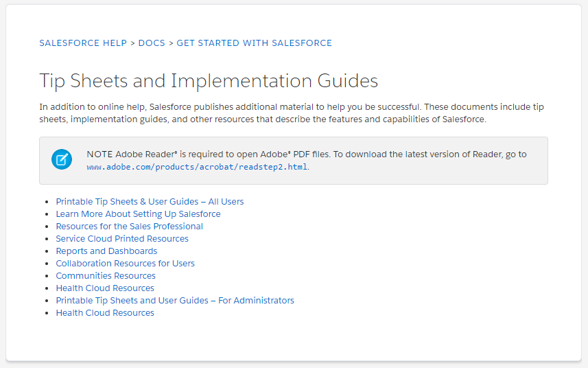Open the Salesforce Help breadcrumb link

83,43
